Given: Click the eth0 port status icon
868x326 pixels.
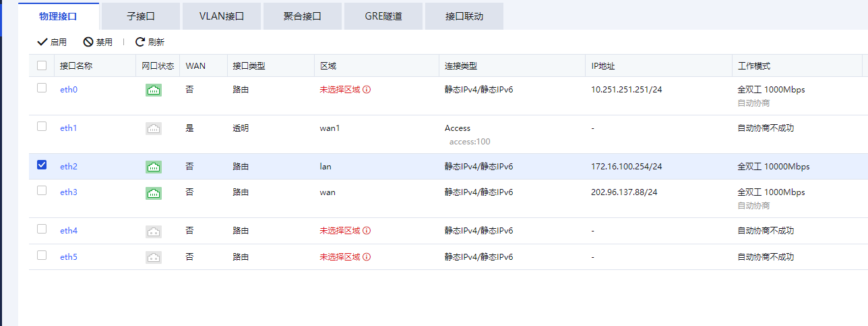Looking at the screenshot, I should (x=154, y=90).
